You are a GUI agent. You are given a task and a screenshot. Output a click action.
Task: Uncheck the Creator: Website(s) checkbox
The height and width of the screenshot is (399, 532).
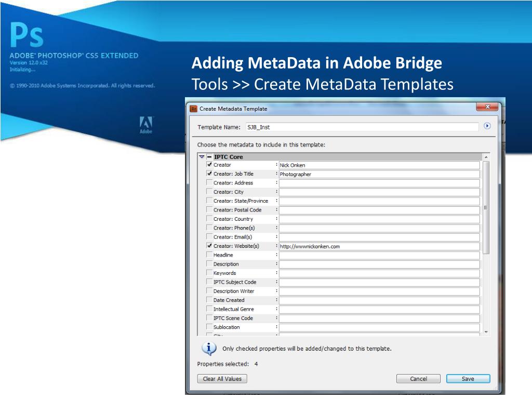(x=209, y=246)
